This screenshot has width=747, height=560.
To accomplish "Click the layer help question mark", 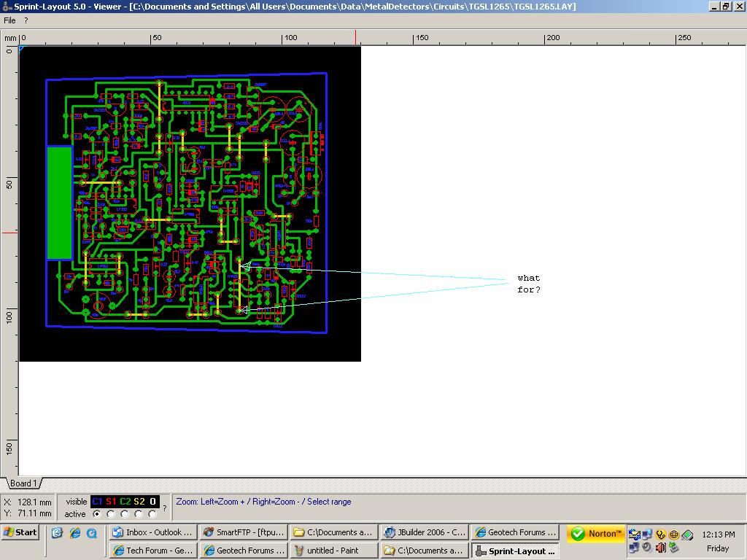I will pyautogui.click(x=164, y=507).
